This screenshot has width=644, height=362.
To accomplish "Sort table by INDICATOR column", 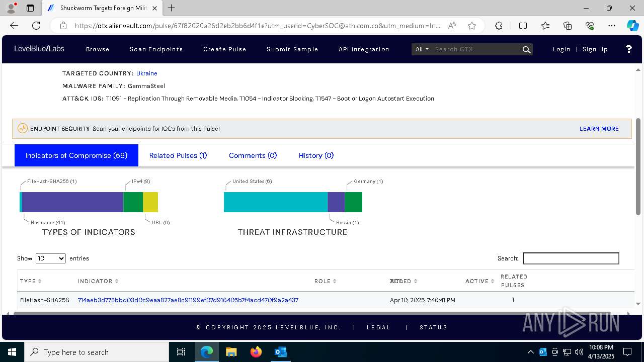I will (x=98, y=281).
